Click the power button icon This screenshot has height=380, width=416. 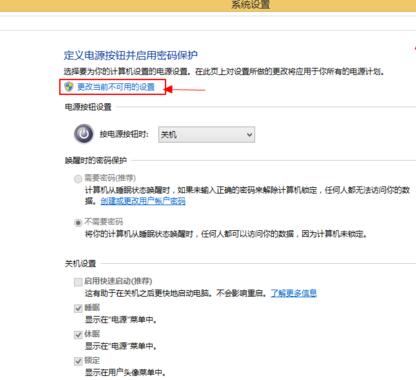(x=83, y=134)
